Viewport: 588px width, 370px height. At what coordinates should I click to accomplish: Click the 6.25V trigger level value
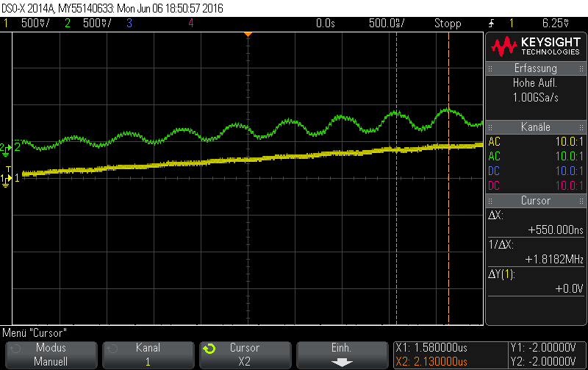click(x=556, y=24)
